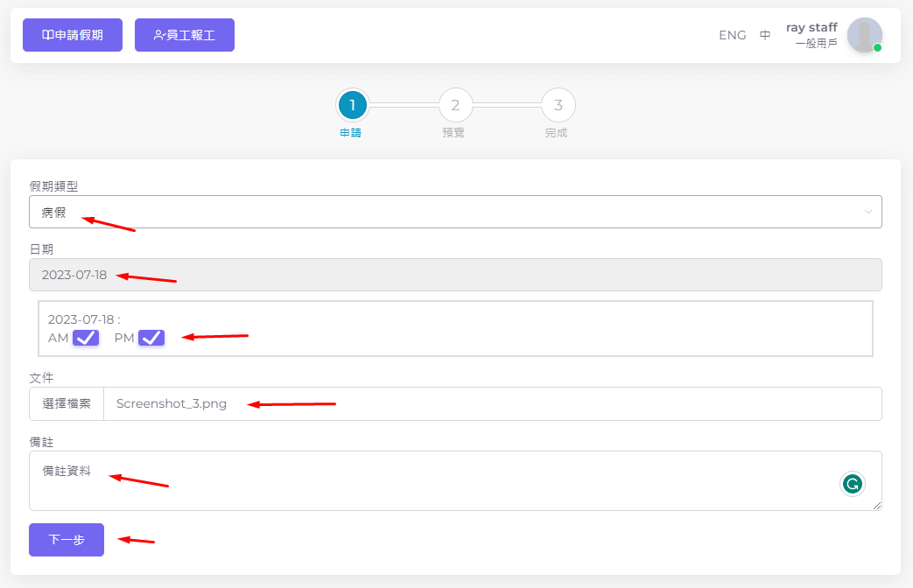Click the 選擇檔案 choose file button
The image size is (913, 588).
tap(67, 403)
